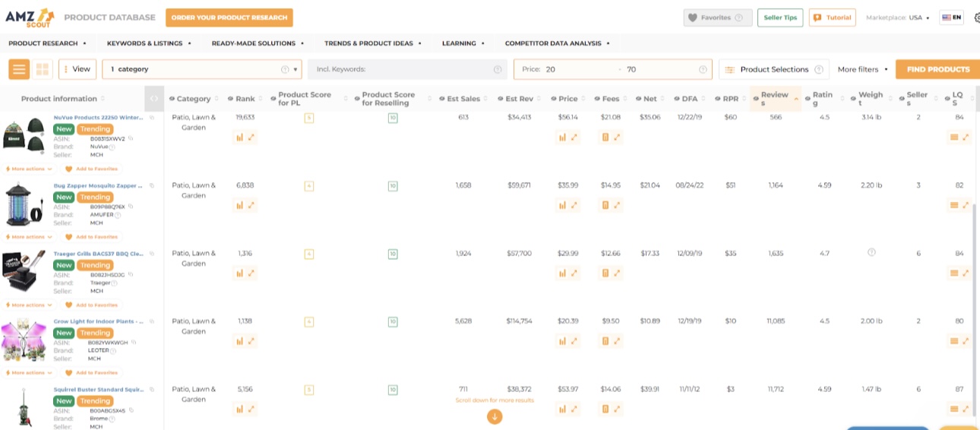
Task: Click Find Products button
Action: [937, 69]
